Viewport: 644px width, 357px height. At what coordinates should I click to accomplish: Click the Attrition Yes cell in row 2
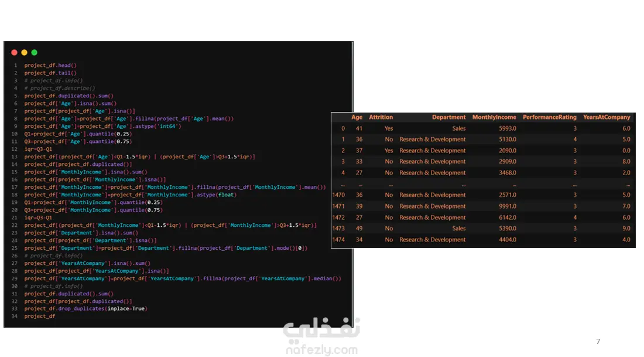389,151
